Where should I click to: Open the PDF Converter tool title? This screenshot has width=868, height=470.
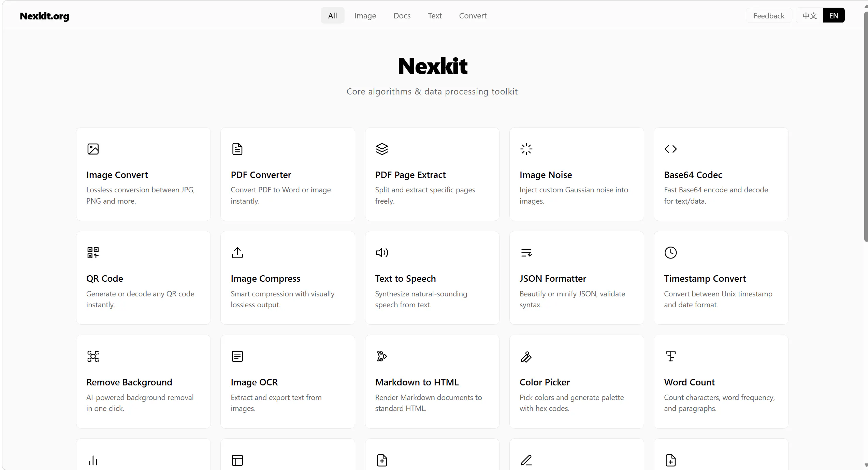coord(261,175)
